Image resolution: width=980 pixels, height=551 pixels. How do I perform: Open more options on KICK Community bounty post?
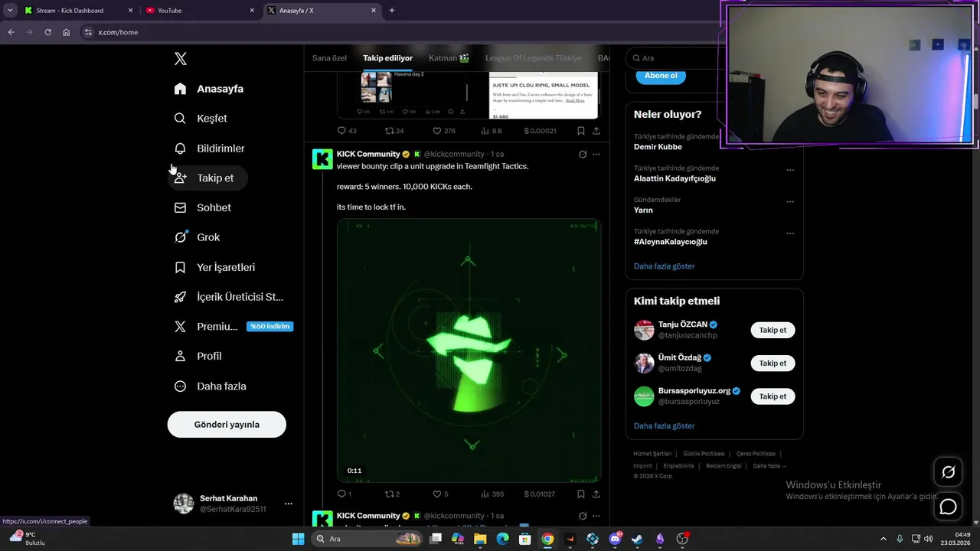tap(596, 155)
